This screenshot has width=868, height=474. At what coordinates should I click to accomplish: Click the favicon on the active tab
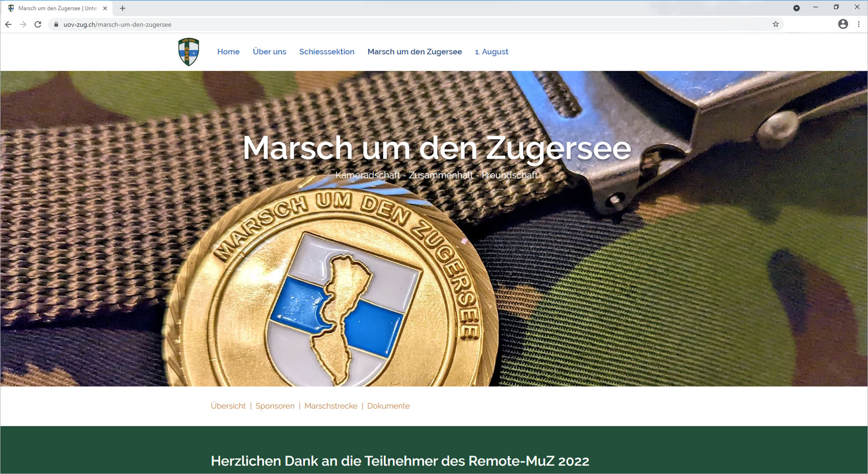click(11, 8)
